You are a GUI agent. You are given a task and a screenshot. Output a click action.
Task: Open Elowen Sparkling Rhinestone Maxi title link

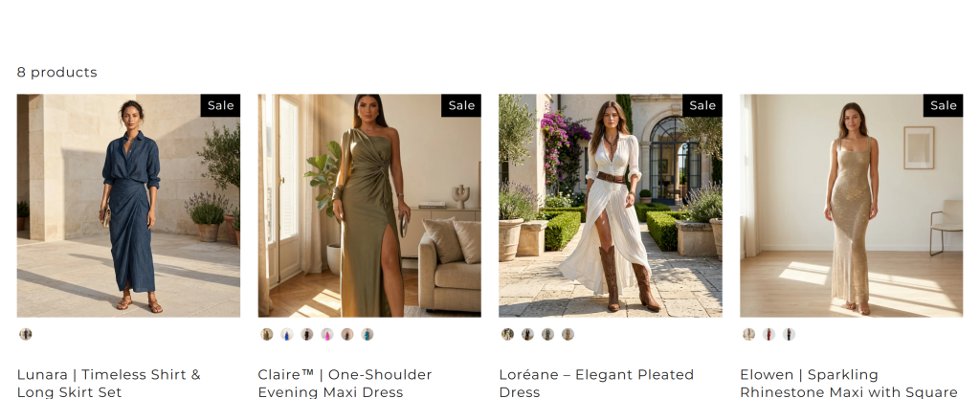coord(849,383)
